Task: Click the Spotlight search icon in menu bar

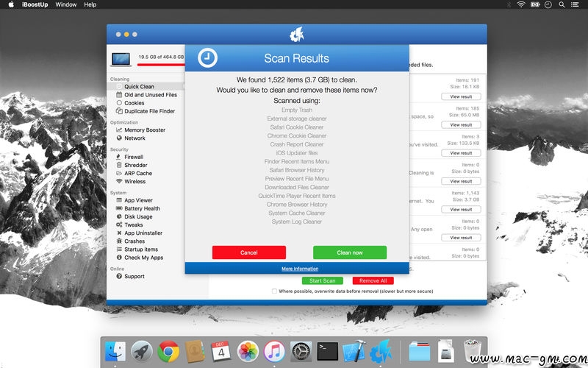Action: click(562, 4)
